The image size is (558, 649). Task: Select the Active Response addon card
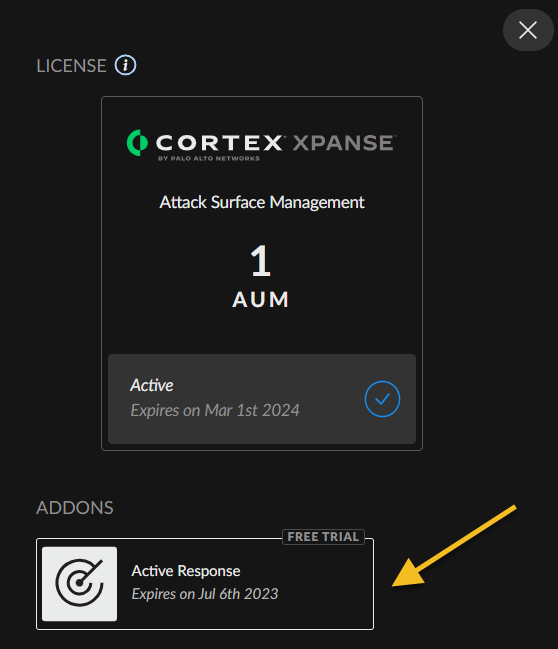click(205, 584)
